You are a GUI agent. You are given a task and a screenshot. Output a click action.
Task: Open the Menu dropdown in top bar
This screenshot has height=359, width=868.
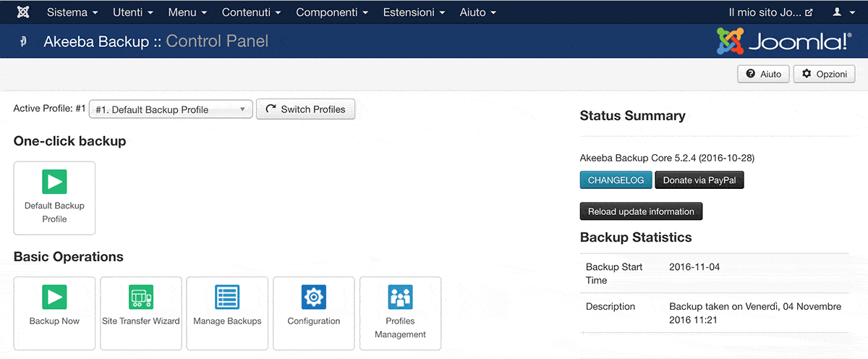(187, 12)
